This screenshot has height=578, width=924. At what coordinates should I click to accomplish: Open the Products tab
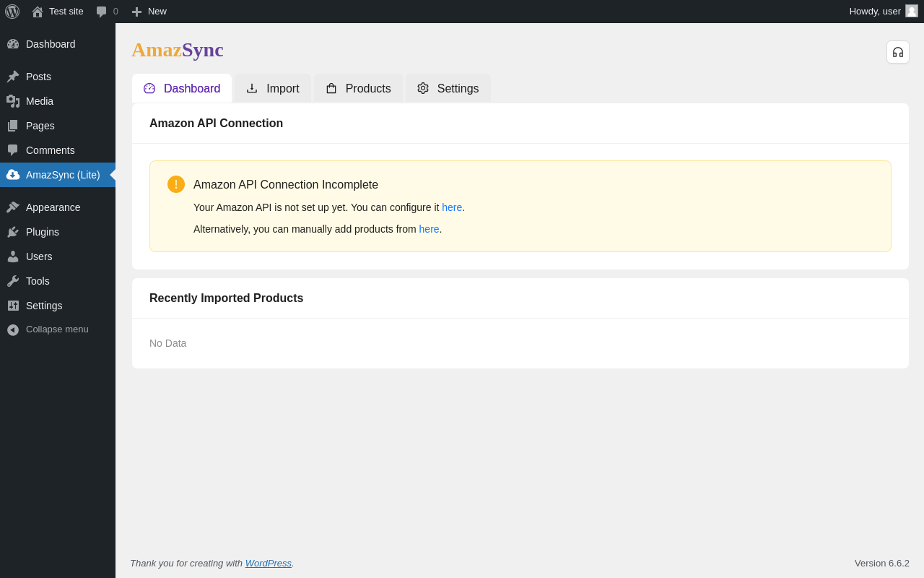358,88
